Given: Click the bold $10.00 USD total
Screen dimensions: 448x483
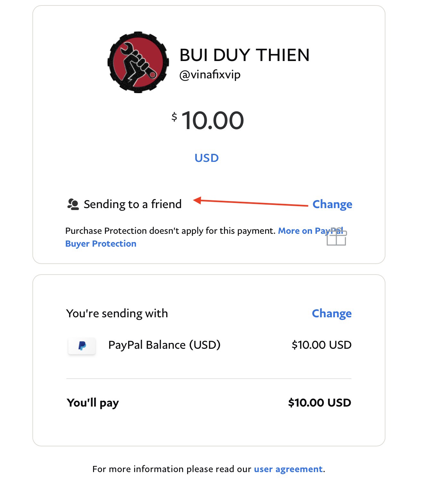Looking at the screenshot, I should click(x=319, y=403).
